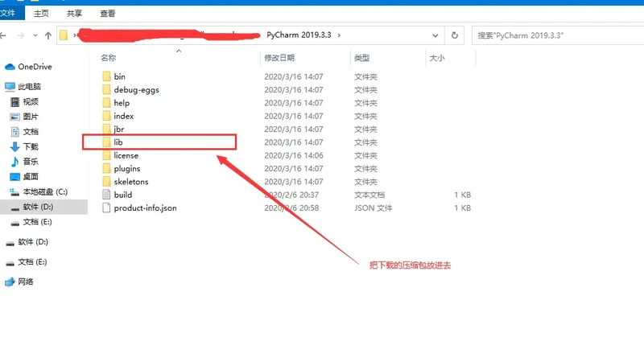Open 下载 folder in sidebar

pos(31,147)
